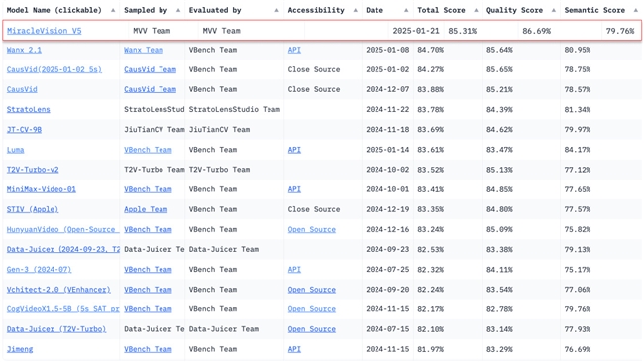Click the Total Score column header text
This screenshot has width=644, height=362.
(x=441, y=10)
